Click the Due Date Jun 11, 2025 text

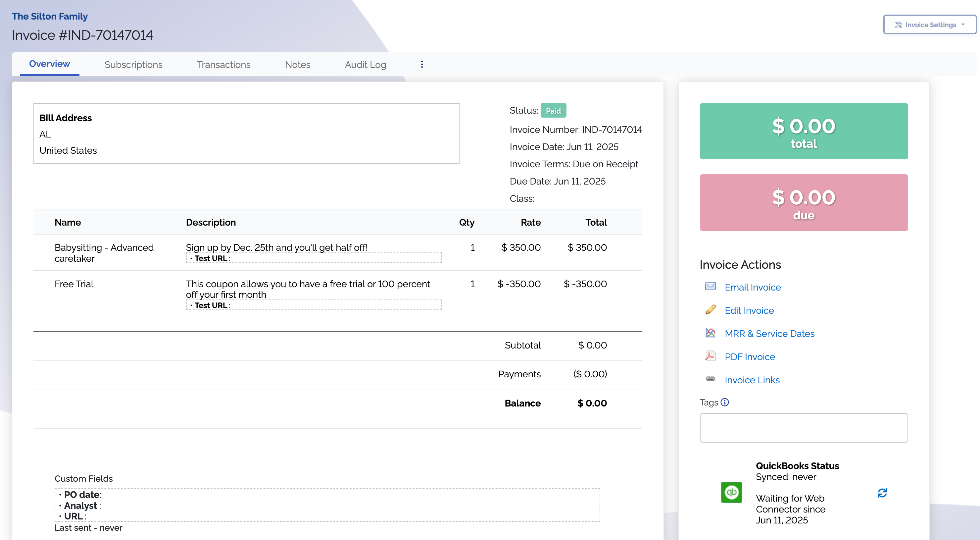557,181
